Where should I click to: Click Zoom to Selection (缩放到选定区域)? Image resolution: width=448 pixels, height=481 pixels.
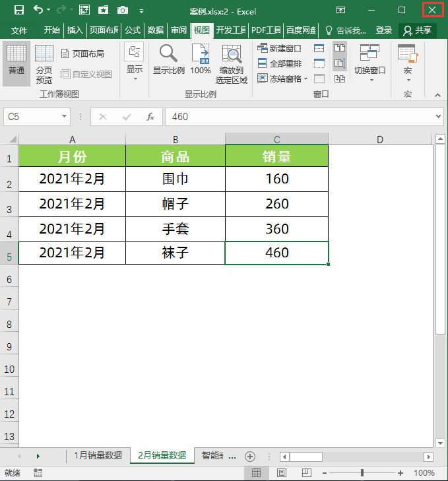232,64
